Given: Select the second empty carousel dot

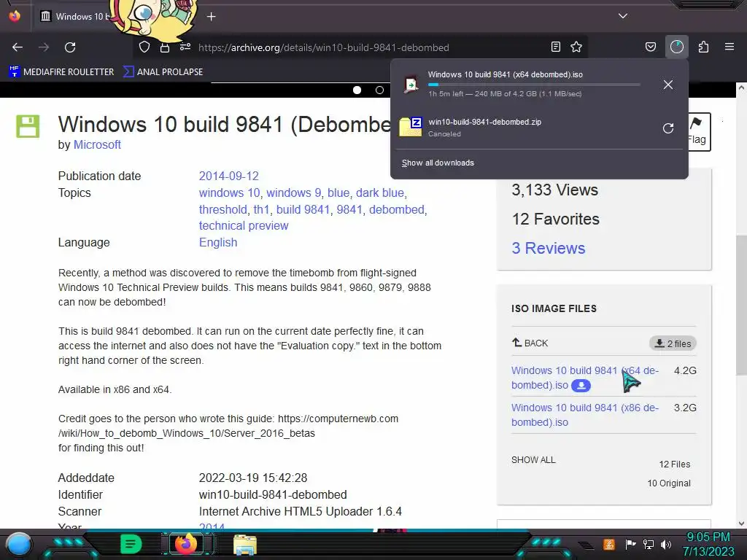Looking at the screenshot, I should (x=379, y=90).
